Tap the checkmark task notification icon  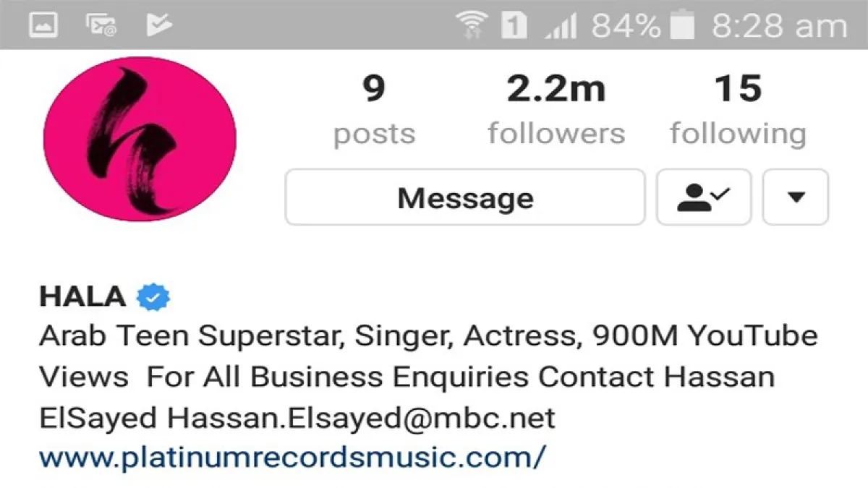pyautogui.click(x=158, y=25)
